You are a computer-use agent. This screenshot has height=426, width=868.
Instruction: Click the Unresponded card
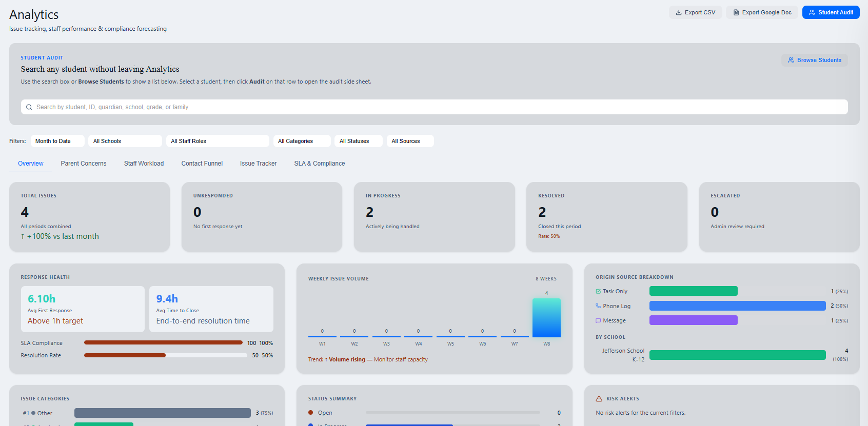tap(262, 217)
